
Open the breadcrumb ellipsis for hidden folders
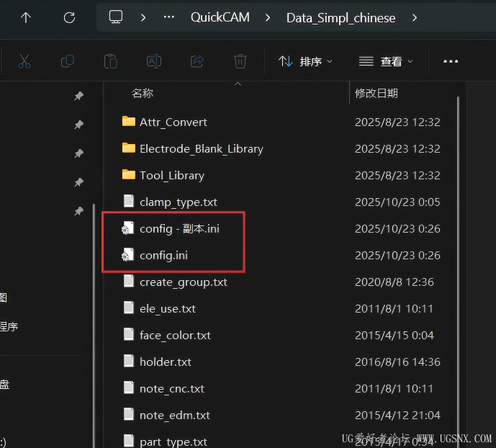click(169, 18)
